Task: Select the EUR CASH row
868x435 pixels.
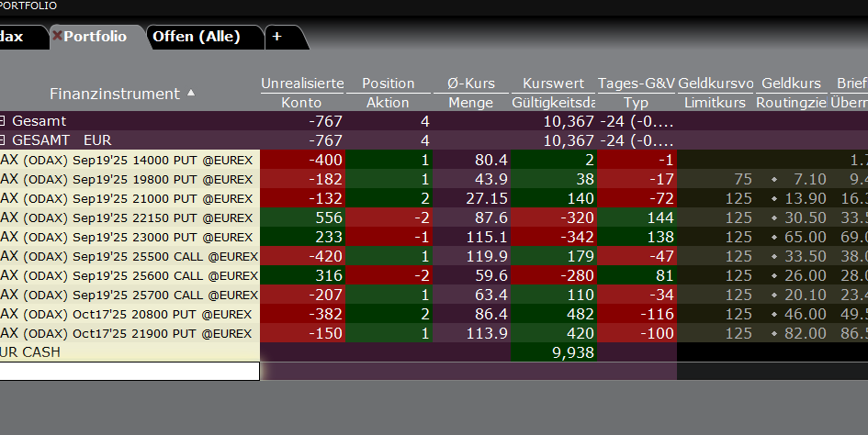Action: point(129,352)
